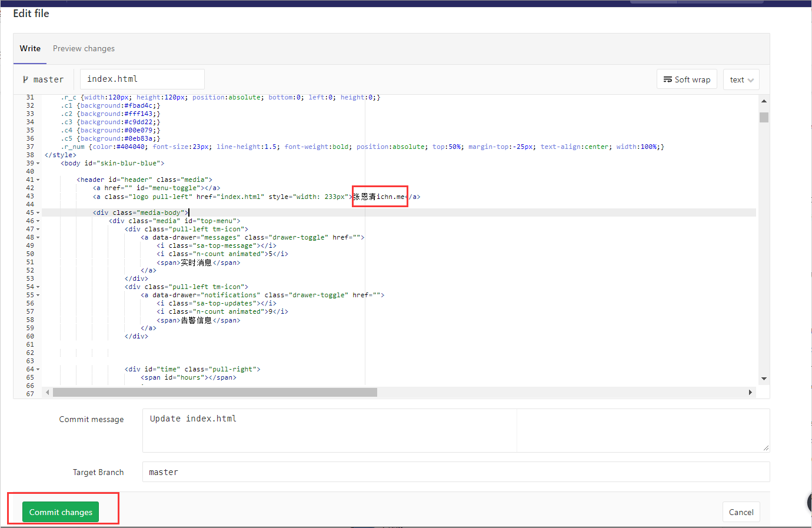812x528 pixels.
Task: Click the Soft wrap icon
Action: (x=668, y=79)
